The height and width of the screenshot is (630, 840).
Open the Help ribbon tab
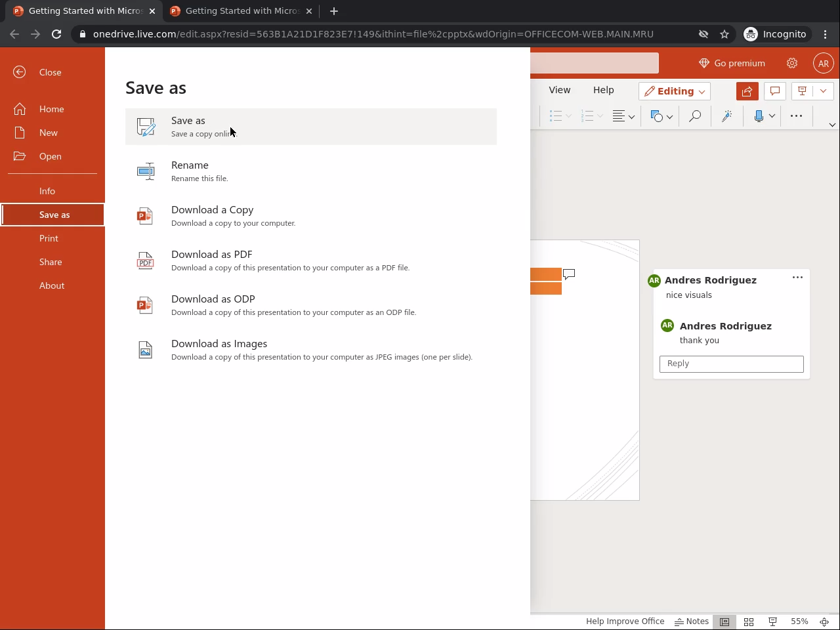coord(604,90)
